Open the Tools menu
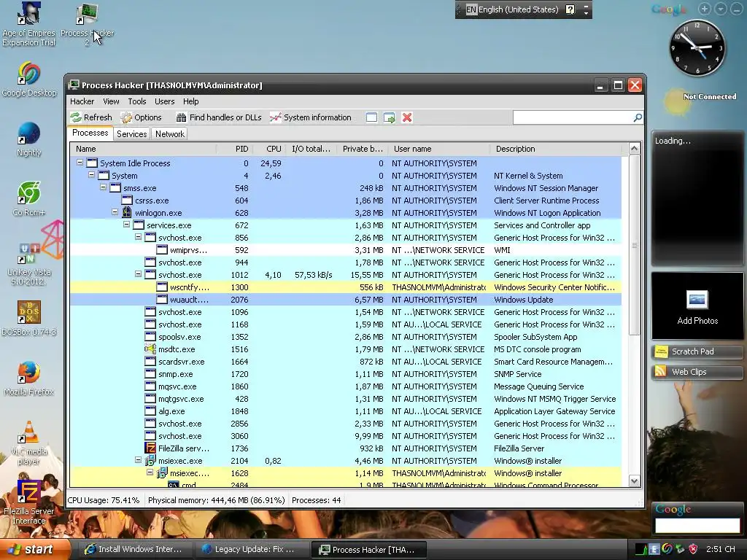Image resolution: width=747 pixels, height=560 pixels. [x=136, y=101]
